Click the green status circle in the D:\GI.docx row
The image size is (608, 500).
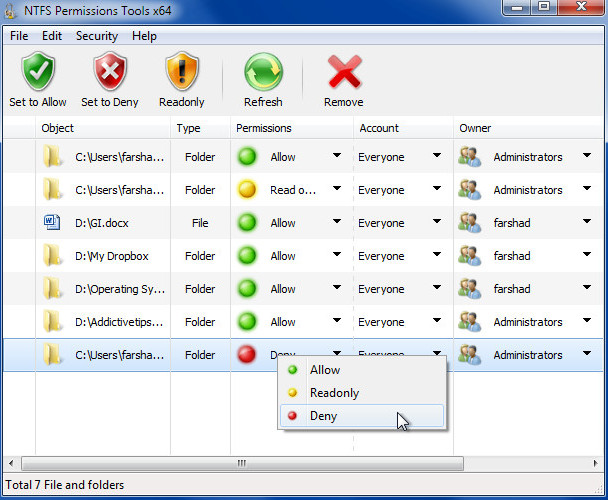click(247, 223)
